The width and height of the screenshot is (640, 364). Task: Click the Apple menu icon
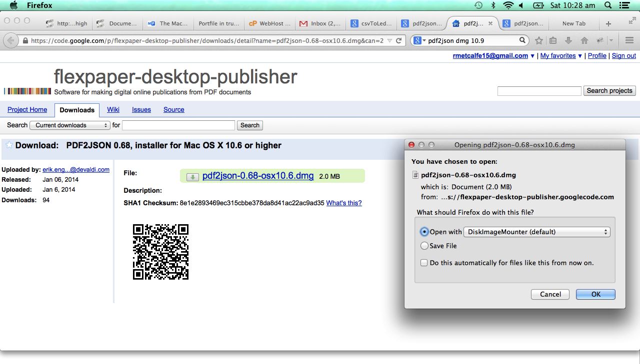13,5
